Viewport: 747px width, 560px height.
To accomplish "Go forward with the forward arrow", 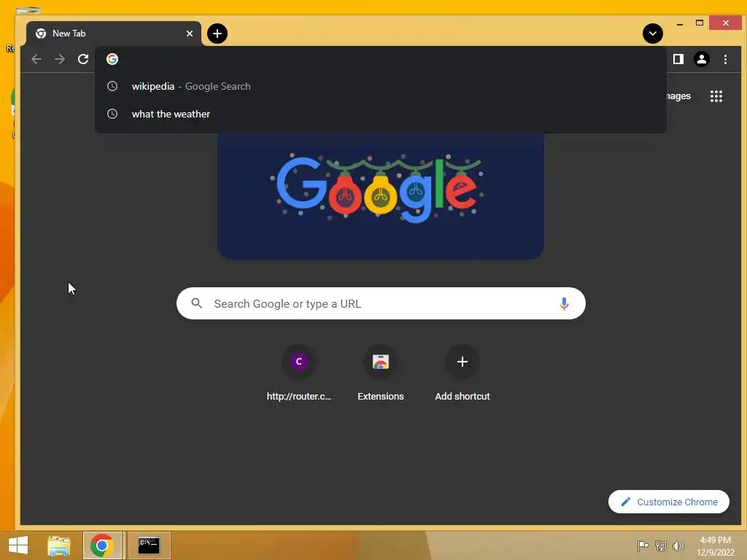I will point(60,59).
